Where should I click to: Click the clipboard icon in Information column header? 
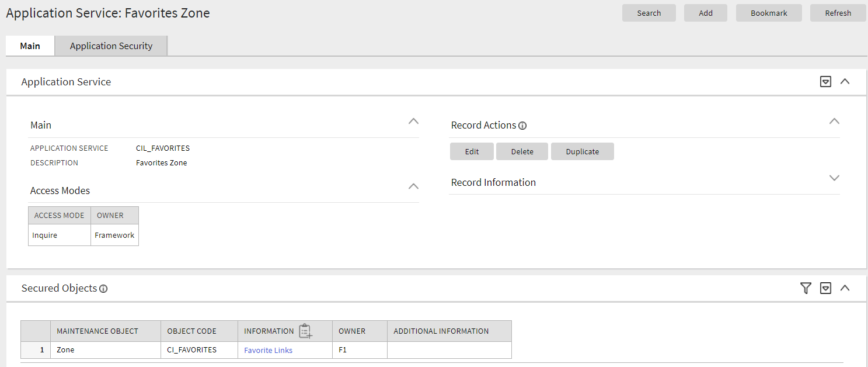(x=305, y=331)
